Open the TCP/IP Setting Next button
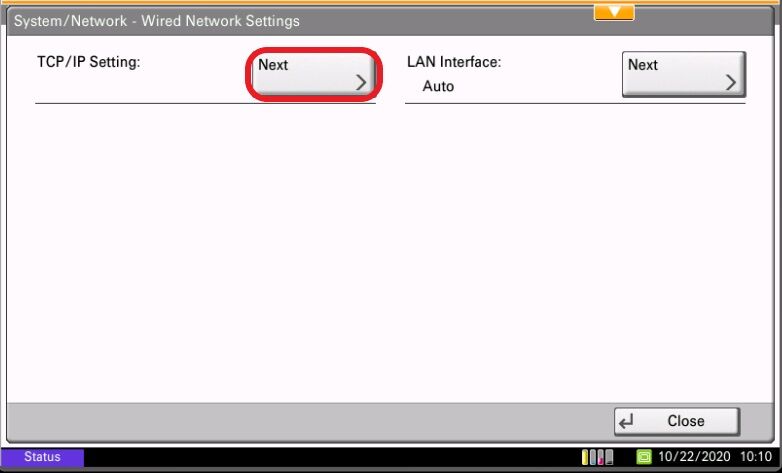The height and width of the screenshot is (473, 782). coord(313,74)
